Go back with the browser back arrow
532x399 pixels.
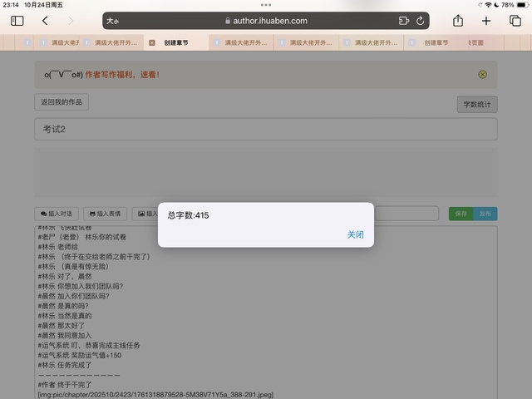pyautogui.click(x=45, y=21)
